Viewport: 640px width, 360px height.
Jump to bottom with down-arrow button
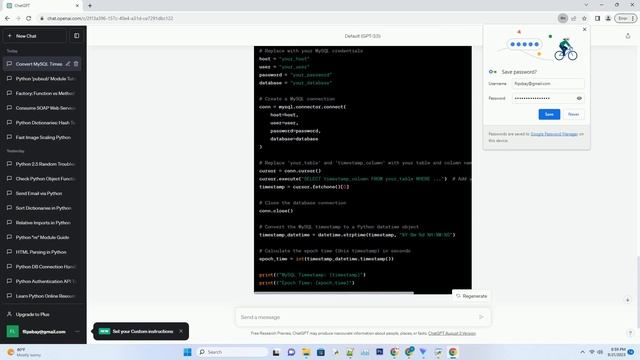(x=627, y=300)
